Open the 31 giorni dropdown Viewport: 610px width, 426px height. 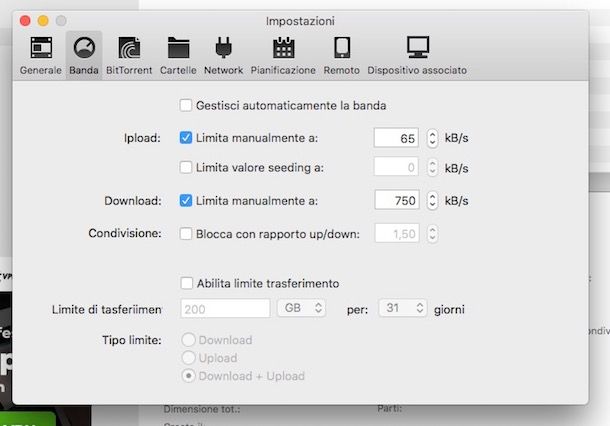point(403,308)
